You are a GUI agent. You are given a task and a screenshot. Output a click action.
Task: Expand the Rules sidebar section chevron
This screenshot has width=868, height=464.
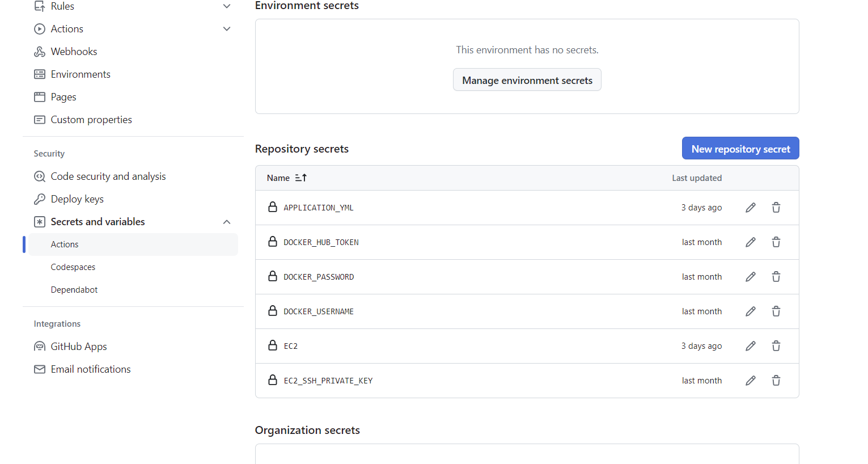[x=227, y=6]
